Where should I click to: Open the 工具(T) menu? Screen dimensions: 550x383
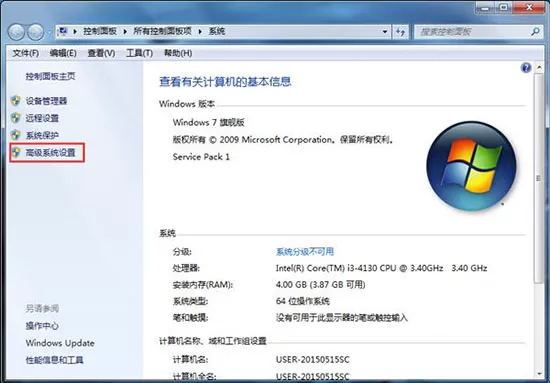(x=139, y=53)
